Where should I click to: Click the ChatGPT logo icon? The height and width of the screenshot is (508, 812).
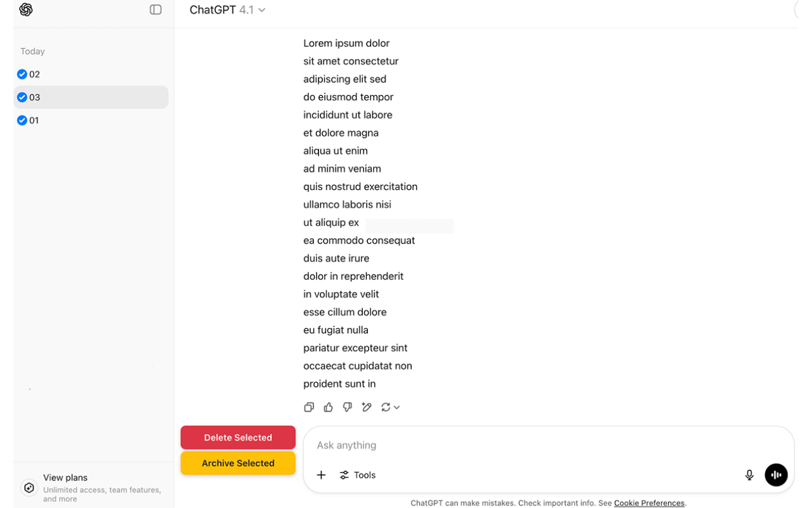pyautogui.click(x=26, y=10)
